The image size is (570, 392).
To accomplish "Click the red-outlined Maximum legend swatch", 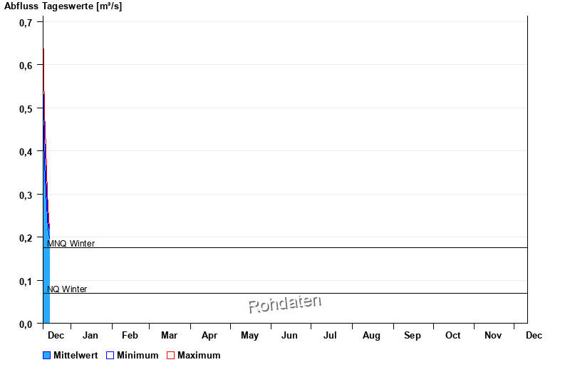I will click(170, 356).
